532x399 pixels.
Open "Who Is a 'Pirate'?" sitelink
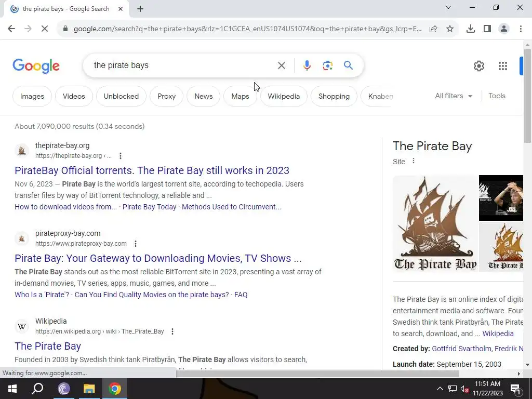[x=42, y=295]
